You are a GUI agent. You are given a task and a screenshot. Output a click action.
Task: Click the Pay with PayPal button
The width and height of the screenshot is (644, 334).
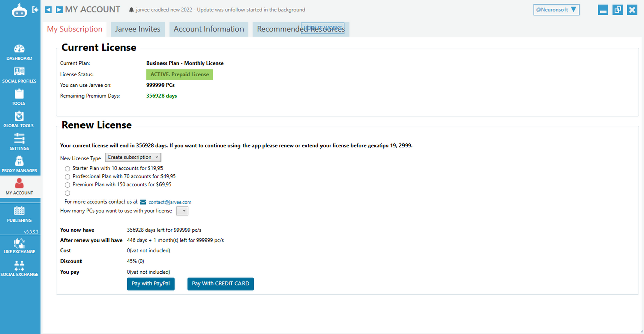point(150,284)
